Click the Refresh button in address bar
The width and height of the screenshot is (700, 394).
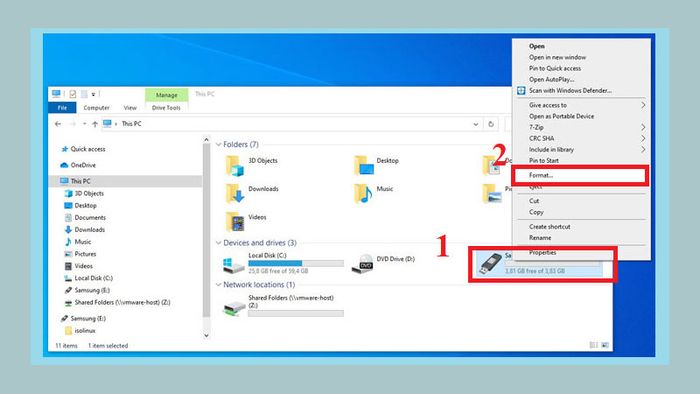pyautogui.click(x=491, y=124)
